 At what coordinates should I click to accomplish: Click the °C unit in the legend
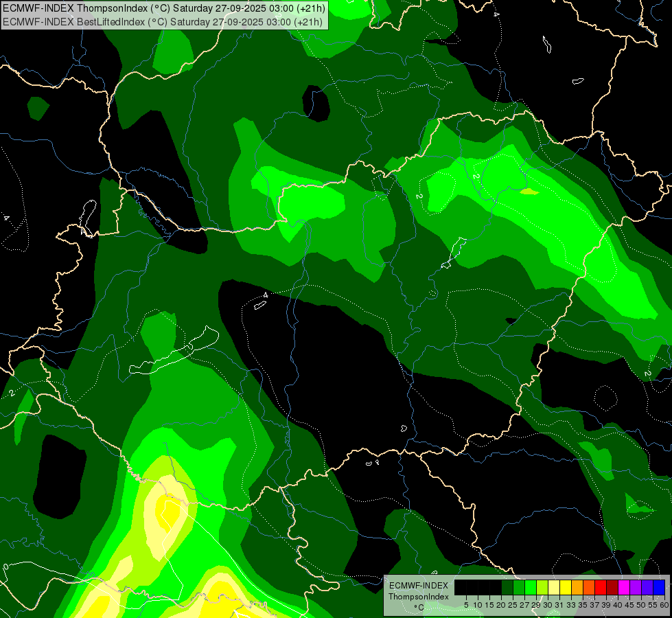[419, 608]
